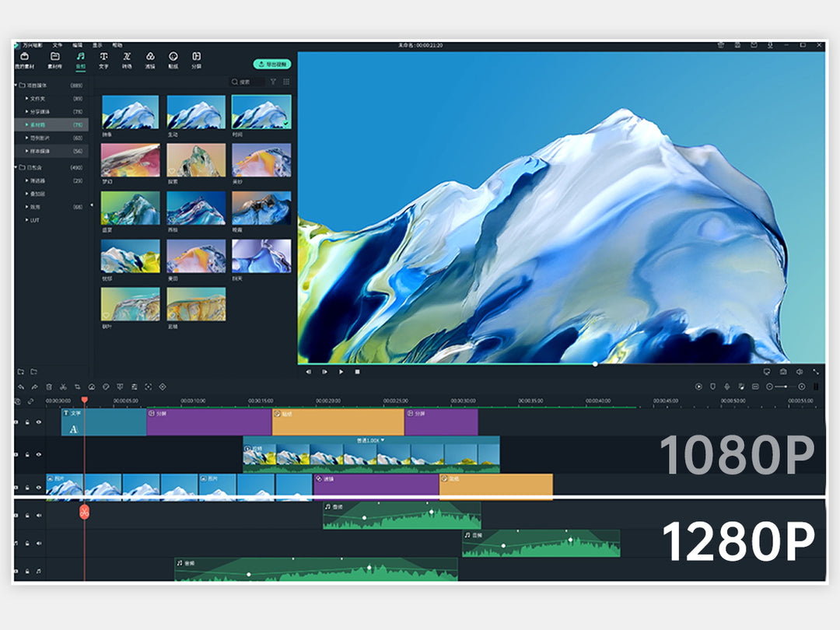
Task: Click the fullscreen preview icon
Action: click(816, 372)
